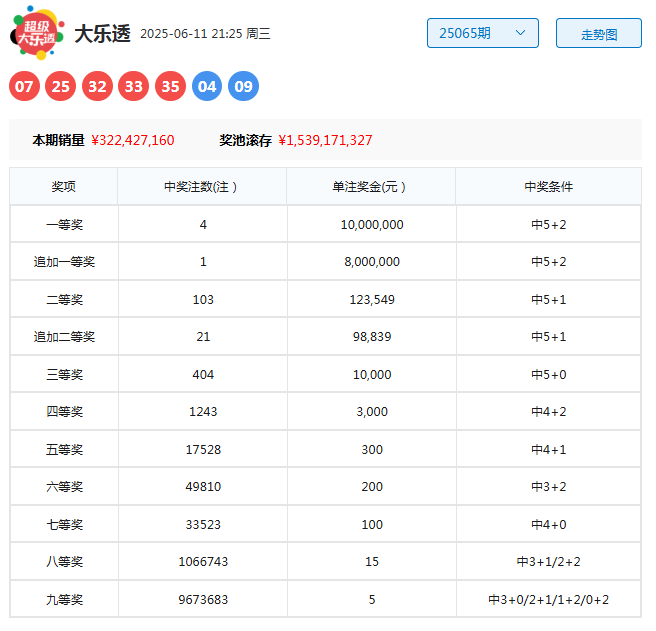656x631 pixels.
Task: Click the 四等奖 row label
Action: tap(64, 412)
